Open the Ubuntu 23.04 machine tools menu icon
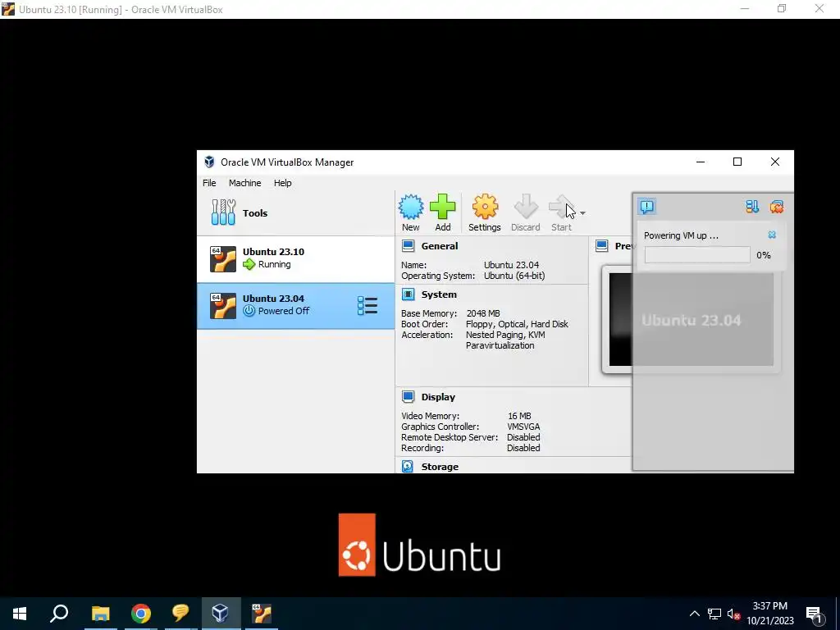This screenshot has width=840, height=630. tap(367, 305)
